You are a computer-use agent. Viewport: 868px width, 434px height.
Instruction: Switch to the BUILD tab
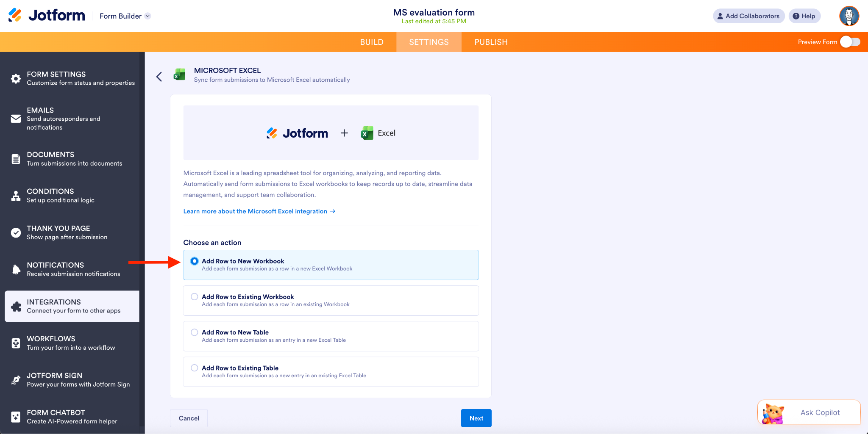pyautogui.click(x=372, y=42)
